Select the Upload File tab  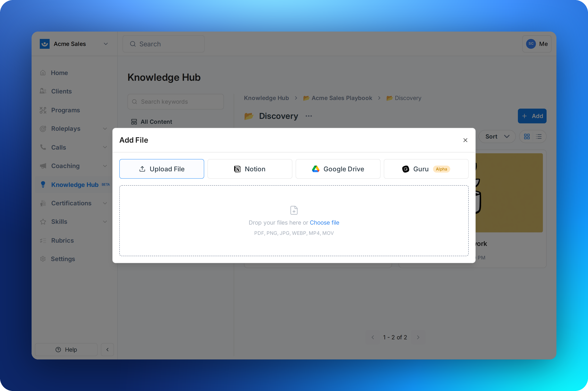coord(162,169)
